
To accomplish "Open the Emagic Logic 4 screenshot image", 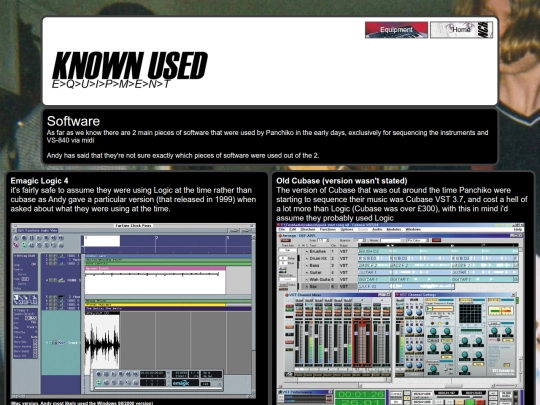I will (133, 311).
